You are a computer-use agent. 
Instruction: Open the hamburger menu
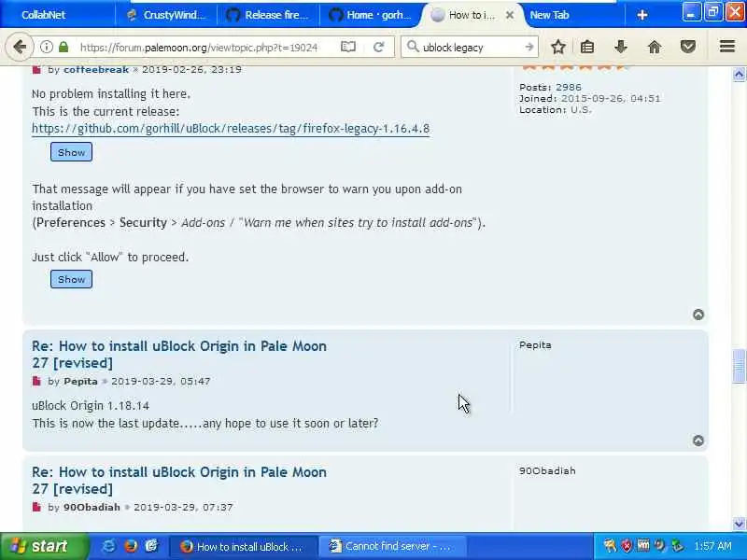tap(727, 47)
